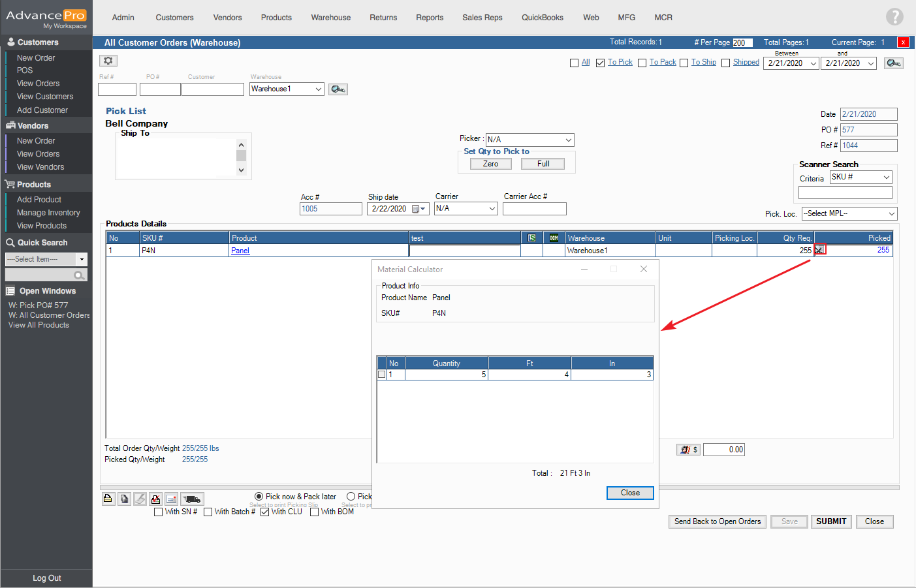Open the Panel product link
Viewport: 916px width, 588px height.
(240, 251)
